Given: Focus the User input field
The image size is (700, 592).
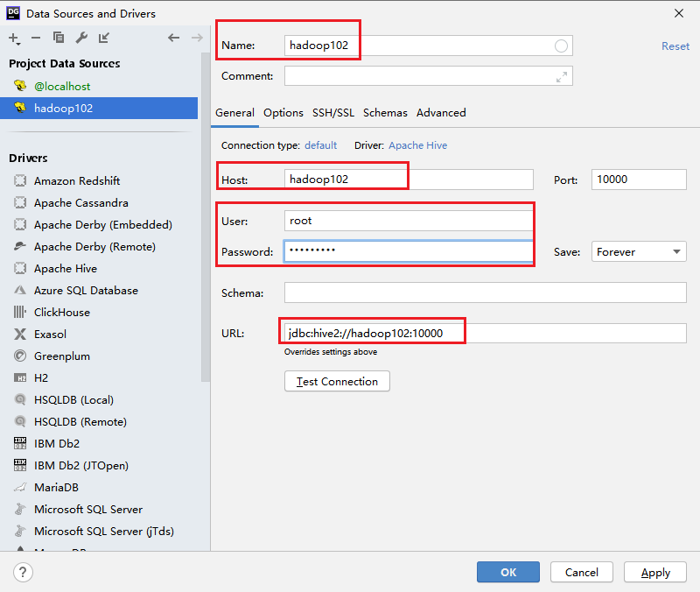Looking at the screenshot, I should [x=409, y=221].
